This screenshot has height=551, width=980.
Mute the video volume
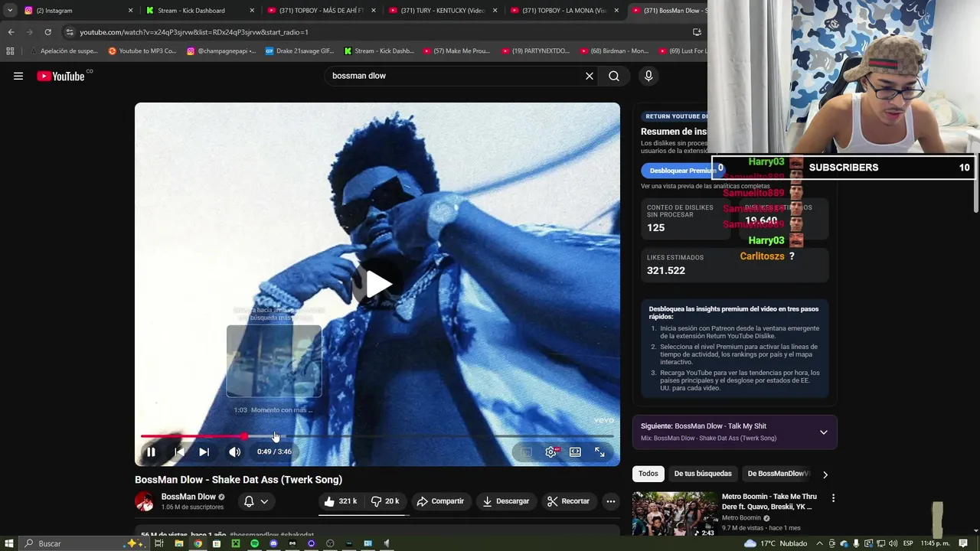coord(235,452)
